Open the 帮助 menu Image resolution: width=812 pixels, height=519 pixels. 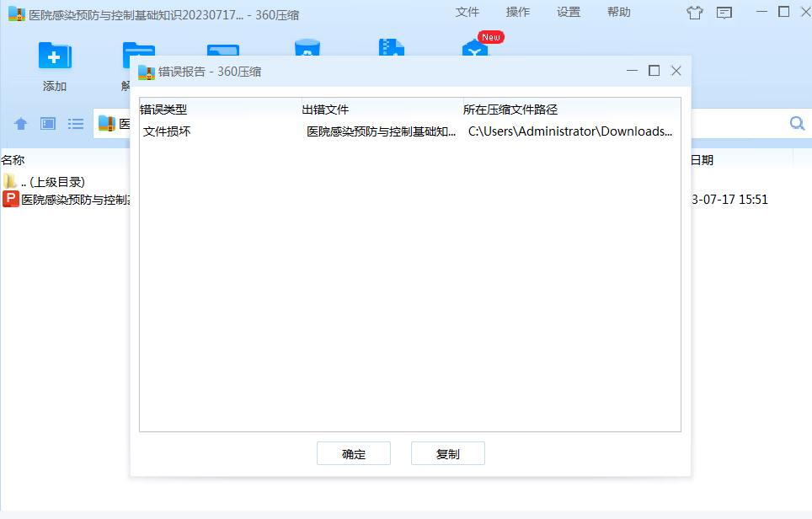[618, 12]
